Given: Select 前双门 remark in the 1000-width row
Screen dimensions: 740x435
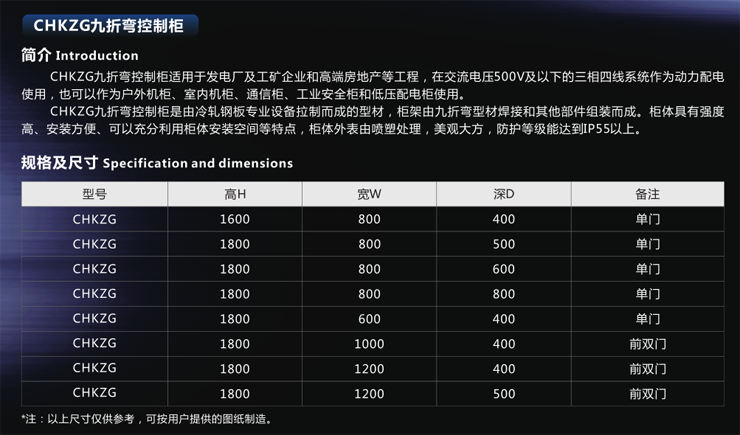Looking at the screenshot, I should tap(647, 343).
